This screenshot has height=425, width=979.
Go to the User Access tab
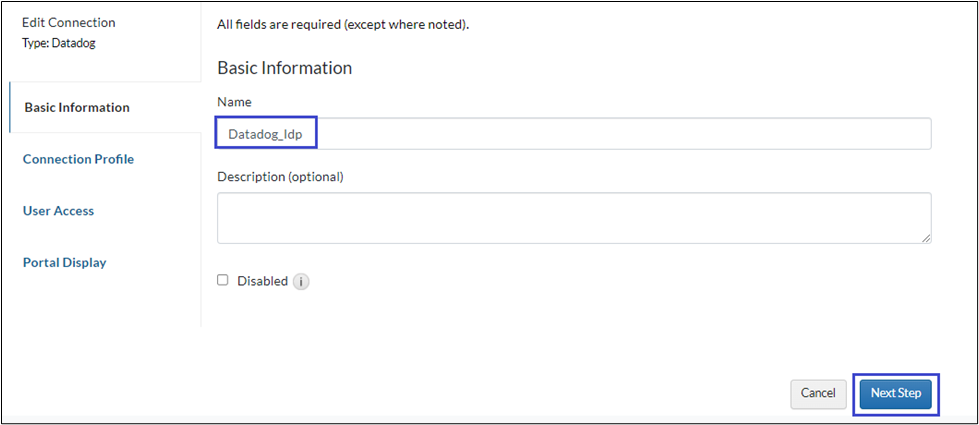58,211
